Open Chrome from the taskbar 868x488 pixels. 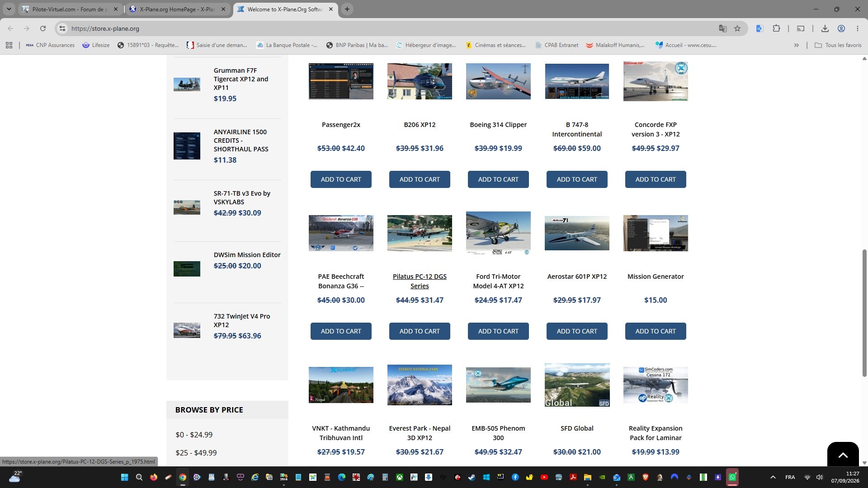click(183, 477)
